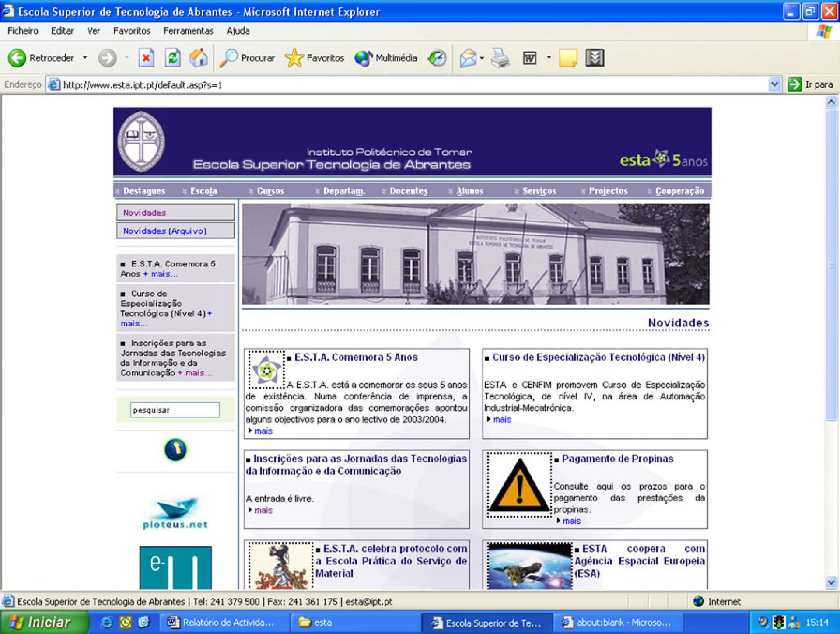Click the green Refresh page icon
Image resolution: width=840 pixels, height=634 pixels.
172,57
